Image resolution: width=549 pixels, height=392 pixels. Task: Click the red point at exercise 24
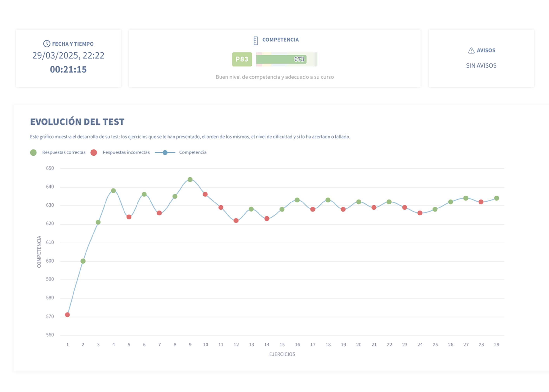(420, 213)
